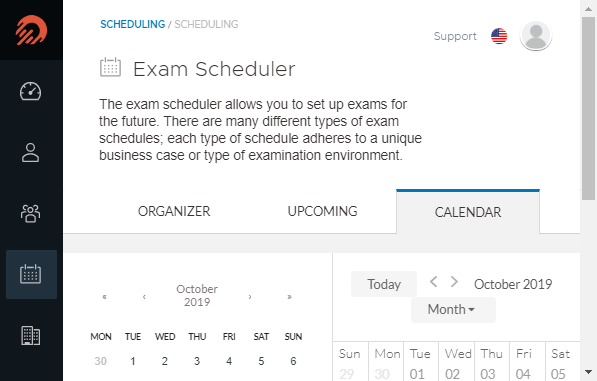
Task: Open the user profile avatar
Action: [x=536, y=36]
